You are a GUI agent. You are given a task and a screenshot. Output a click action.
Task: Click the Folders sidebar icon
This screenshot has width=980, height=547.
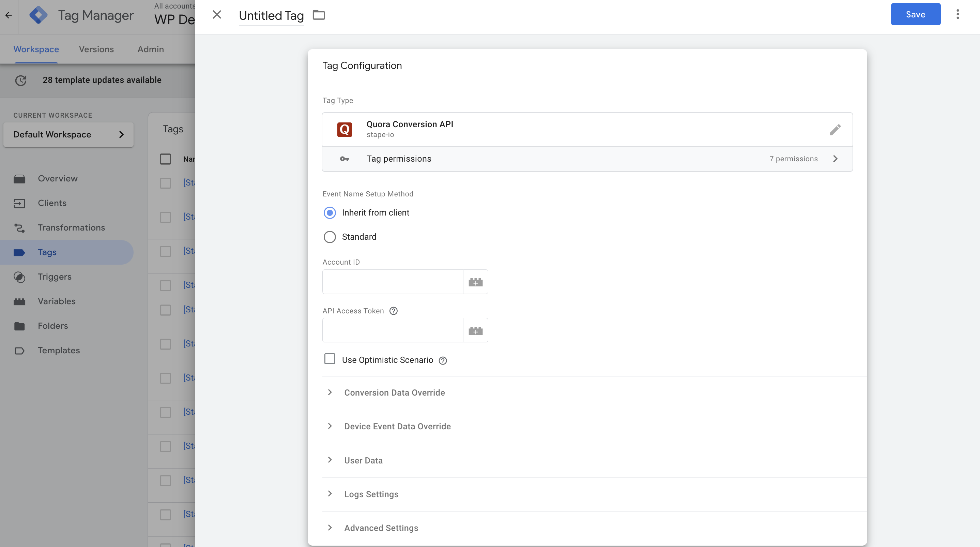pos(19,326)
